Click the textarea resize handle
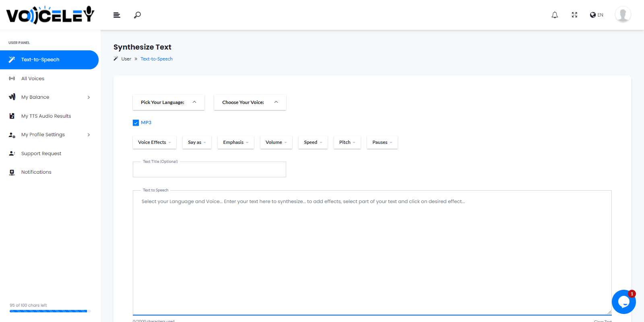This screenshot has height=322, width=644. 609,312
